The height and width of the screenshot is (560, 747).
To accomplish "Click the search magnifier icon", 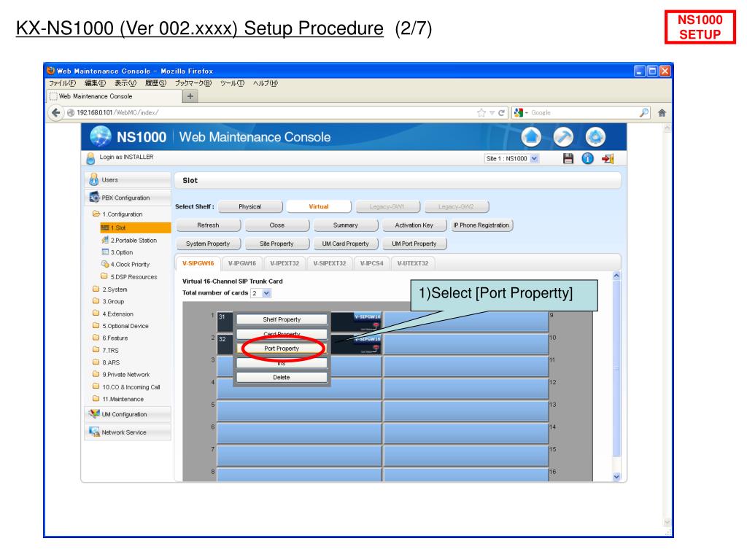I will (x=643, y=113).
